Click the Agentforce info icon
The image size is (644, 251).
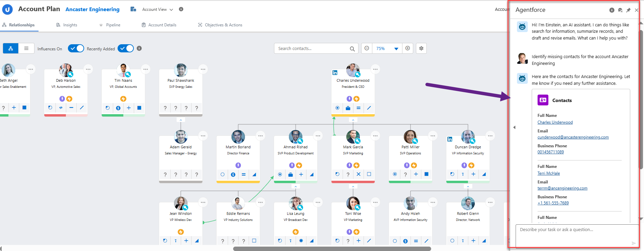(x=612, y=10)
